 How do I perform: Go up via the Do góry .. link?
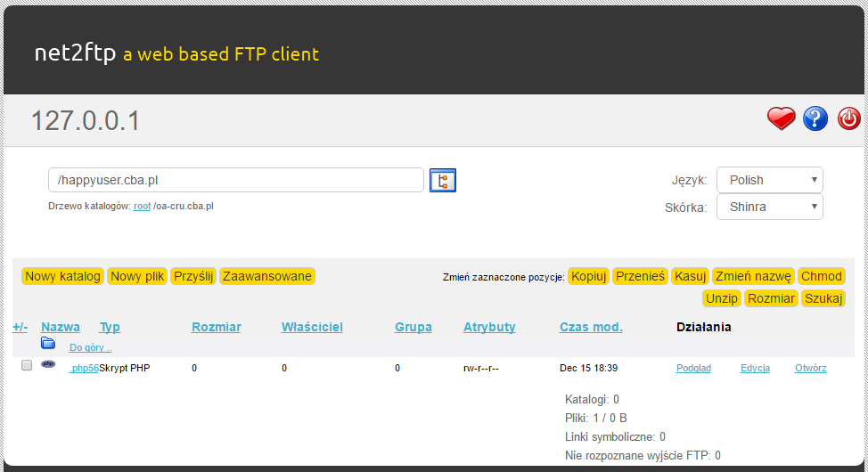pyautogui.click(x=91, y=347)
